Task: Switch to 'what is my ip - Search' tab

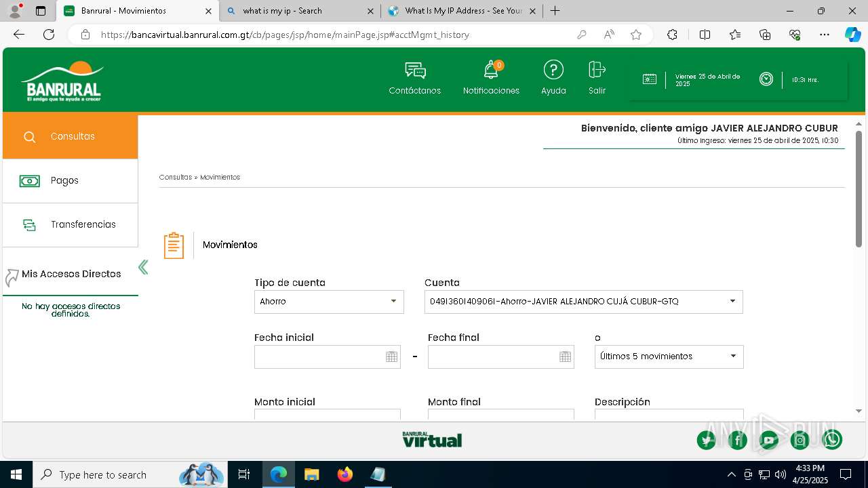Action: click(x=300, y=11)
